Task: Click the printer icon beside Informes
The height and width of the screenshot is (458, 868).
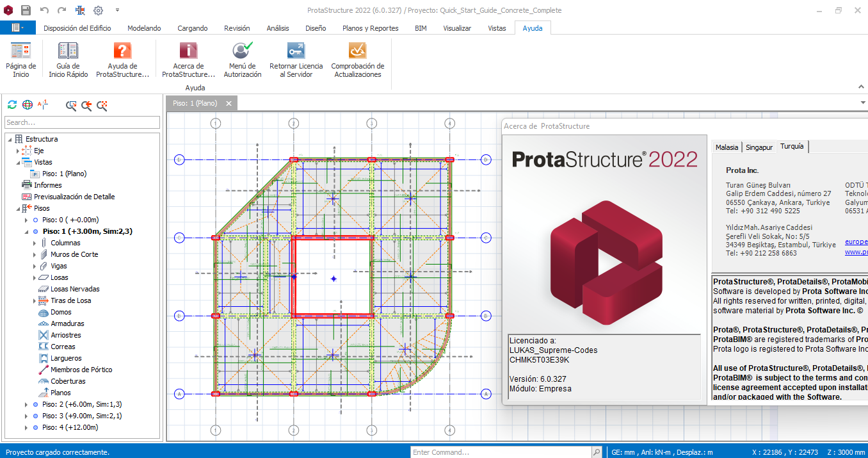Action: [x=27, y=185]
